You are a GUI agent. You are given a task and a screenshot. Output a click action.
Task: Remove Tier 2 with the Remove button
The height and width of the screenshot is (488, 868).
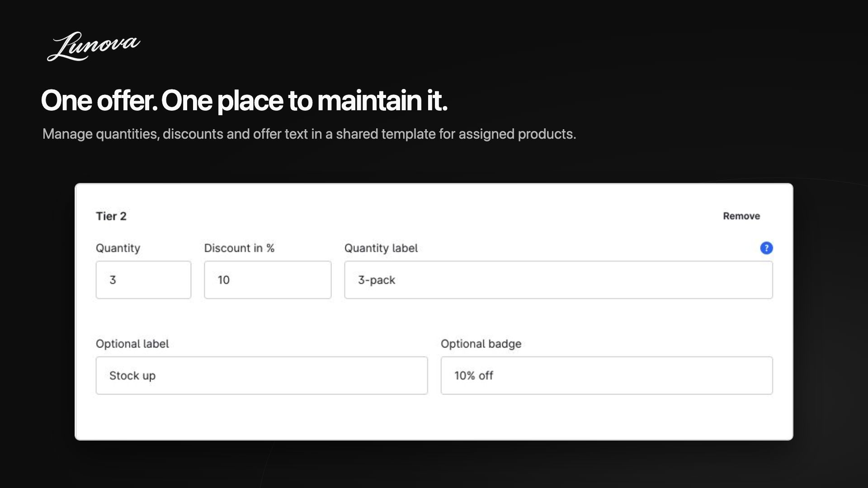(x=741, y=216)
